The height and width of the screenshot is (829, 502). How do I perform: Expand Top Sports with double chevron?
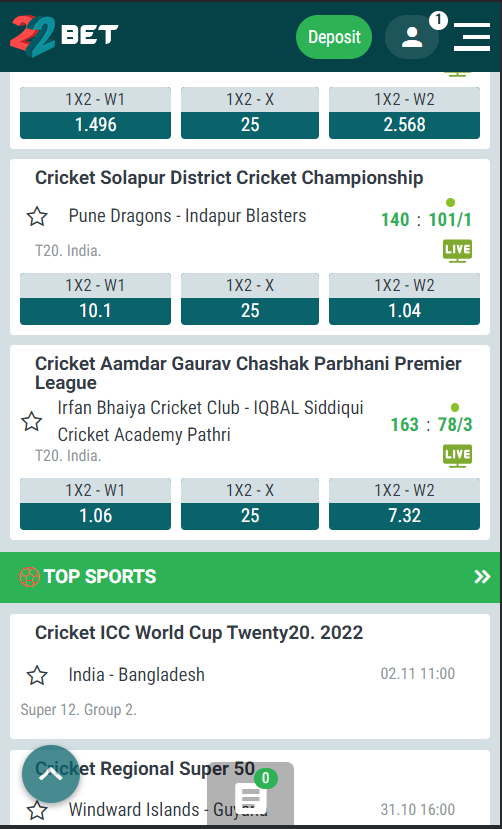[482, 577]
